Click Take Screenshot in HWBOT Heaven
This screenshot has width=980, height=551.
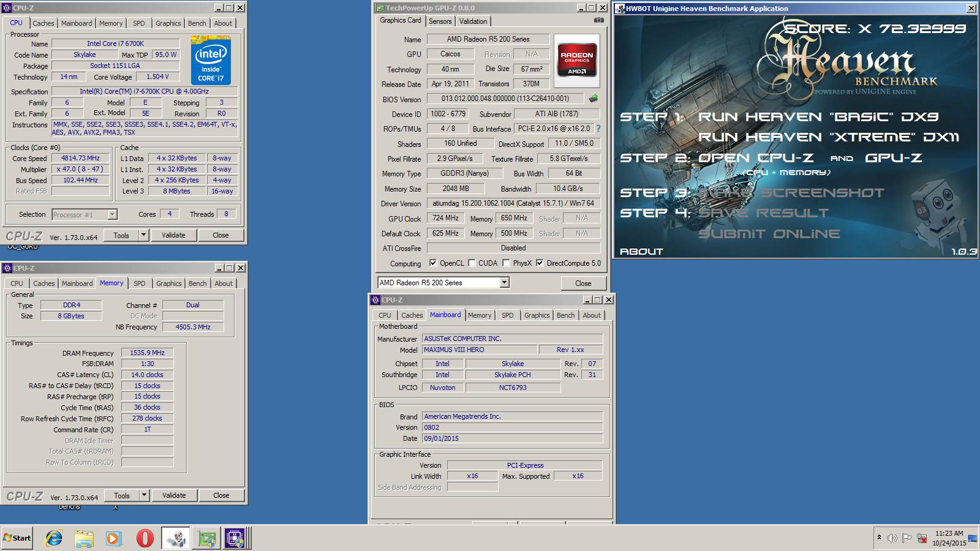(791, 193)
